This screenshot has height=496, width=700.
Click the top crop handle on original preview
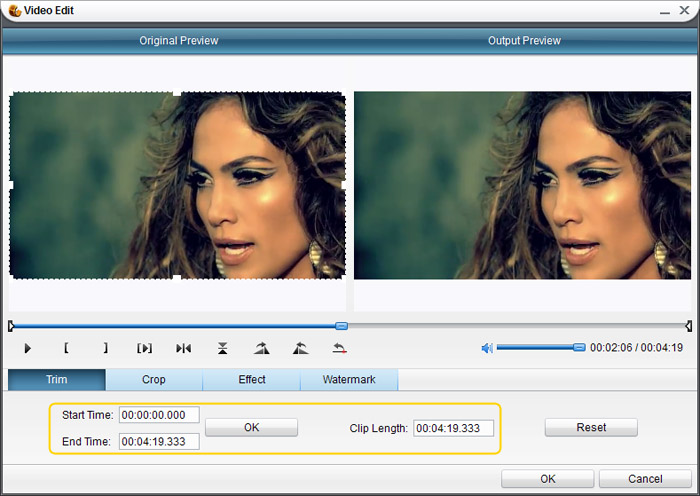point(177,92)
